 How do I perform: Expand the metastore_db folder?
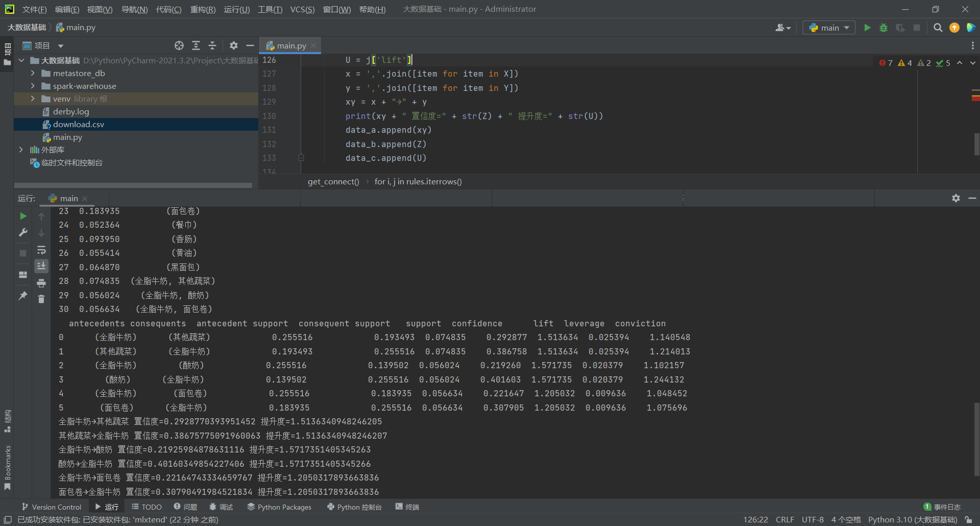33,73
